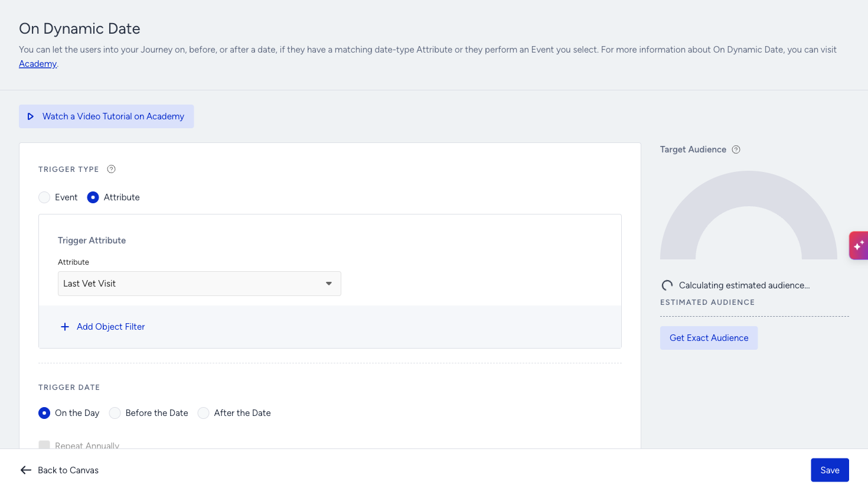Open the sparkle AI assistant panel
868x491 pixels.
(859, 245)
